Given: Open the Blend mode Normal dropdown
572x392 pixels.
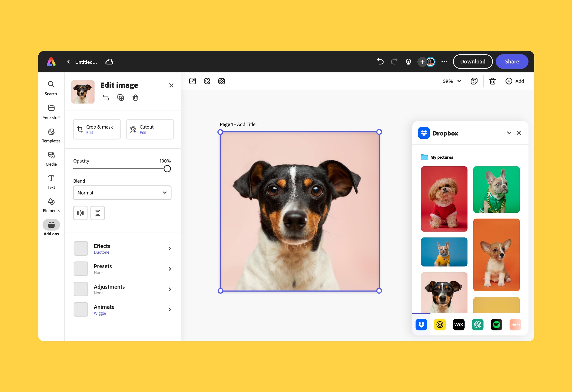Looking at the screenshot, I should [x=122, y=193].
